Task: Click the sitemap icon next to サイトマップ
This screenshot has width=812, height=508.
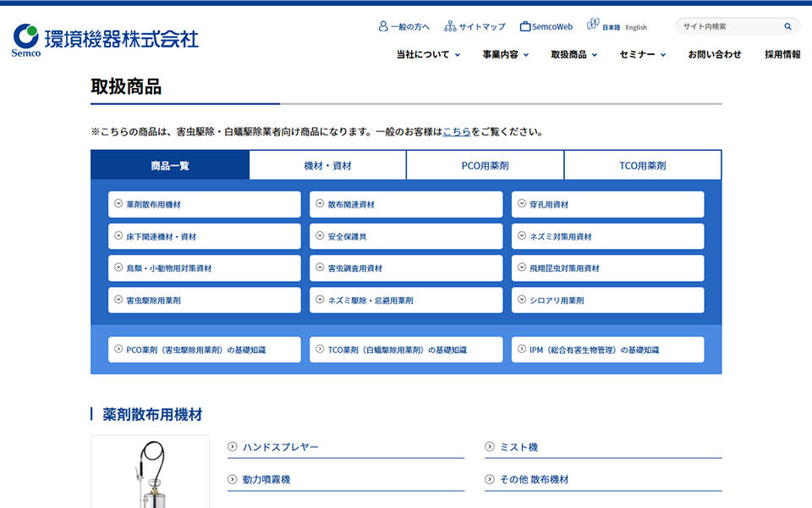Action: coord(450,26)
